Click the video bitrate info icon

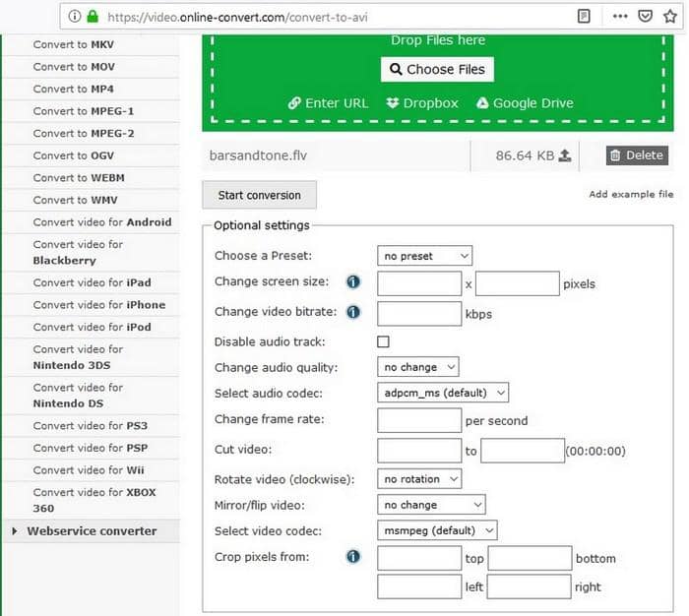(x=353, y=312)
